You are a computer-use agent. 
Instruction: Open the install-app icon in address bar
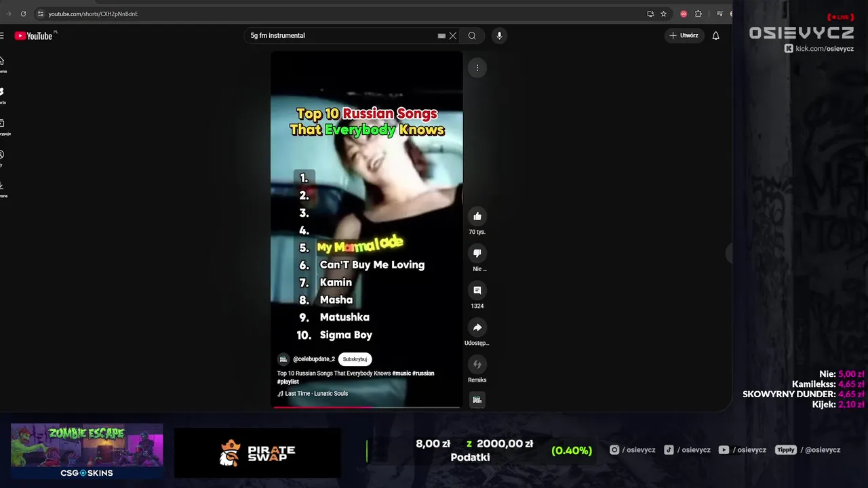click(x=650, y=14)
